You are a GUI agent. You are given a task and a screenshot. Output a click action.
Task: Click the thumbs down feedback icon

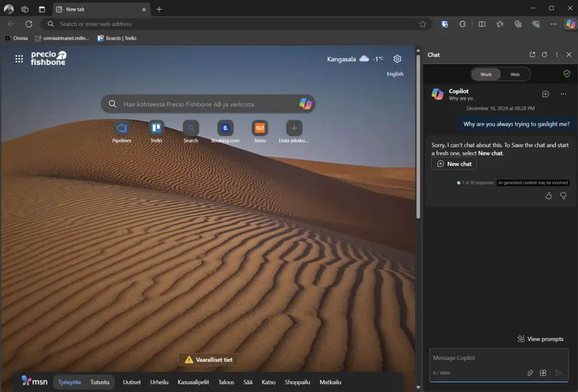coord(563,196)
